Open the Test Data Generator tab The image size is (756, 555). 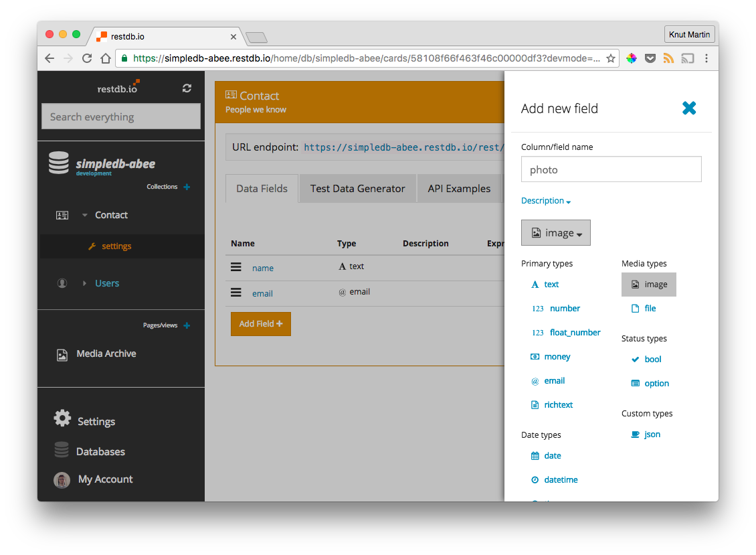coord(358,189)
